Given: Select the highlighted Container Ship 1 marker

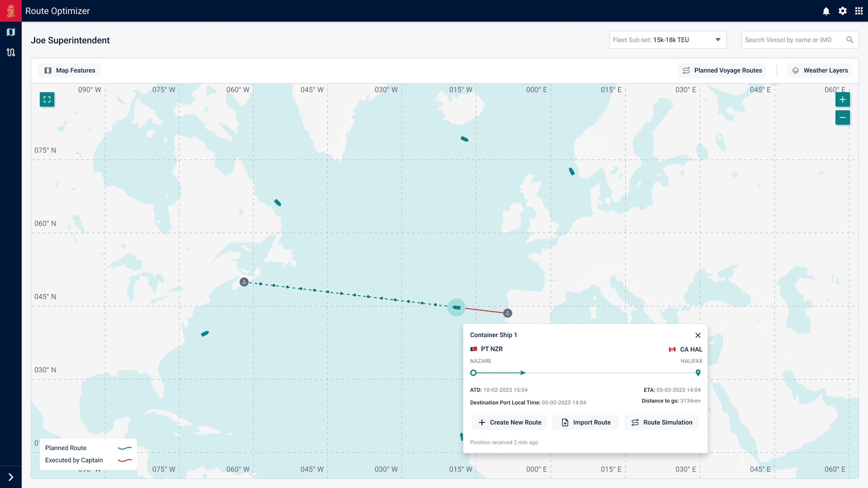Looking at the screenshot, I should tap(456, 307).
